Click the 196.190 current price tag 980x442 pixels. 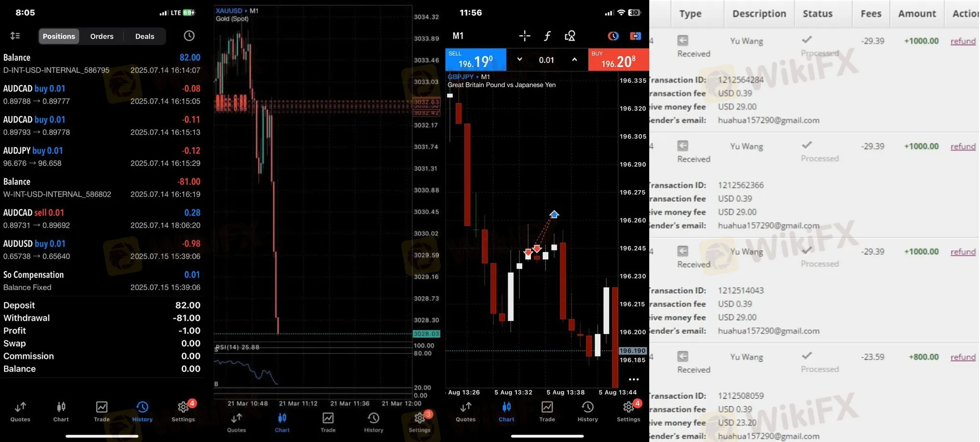633,350
